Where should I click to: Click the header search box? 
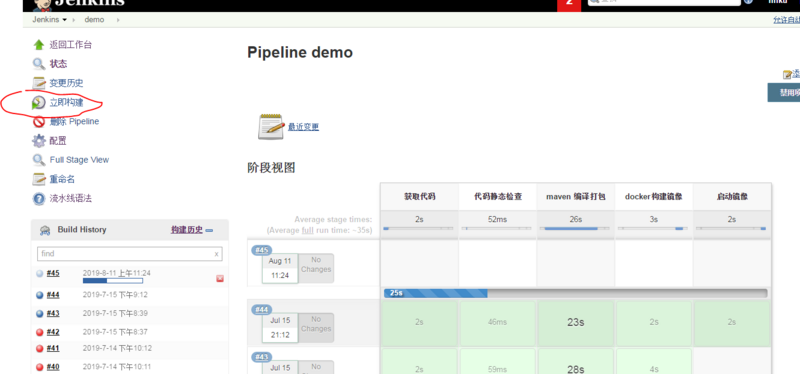[x=664, y=3]
